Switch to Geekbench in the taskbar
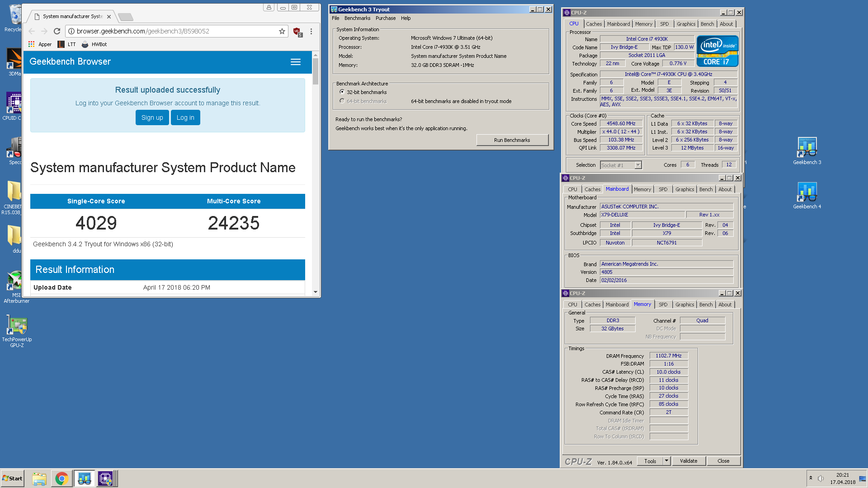Viewport: 868px width, 488px height. click(84, 479)
